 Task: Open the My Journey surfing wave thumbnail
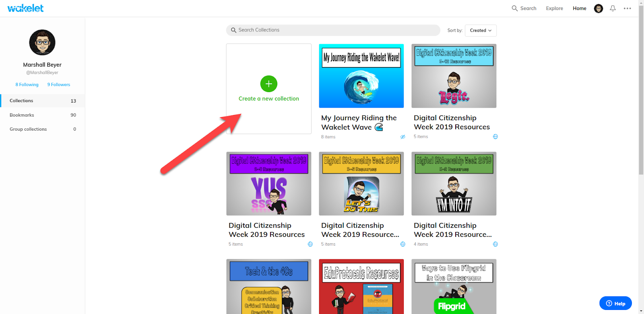pos(361,76)
